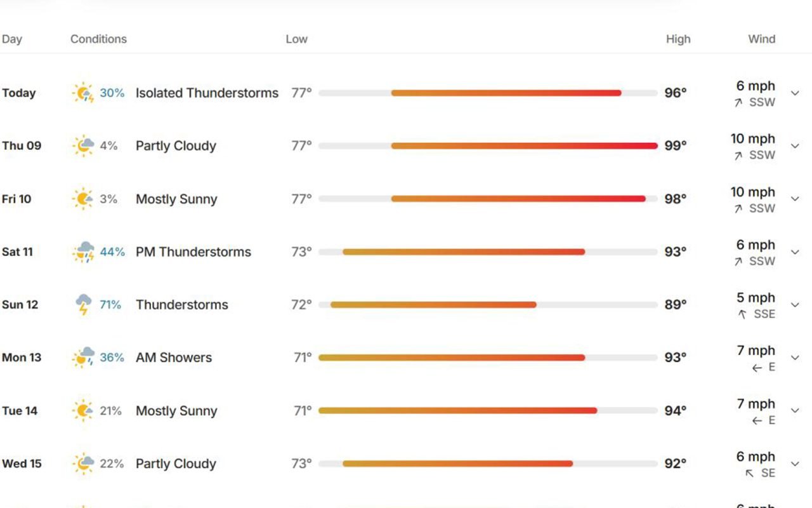This screenshot has width=812, height=508.
Task: Click the SSE wind direction arrow on Sun 12
Action: click(742, 314)
